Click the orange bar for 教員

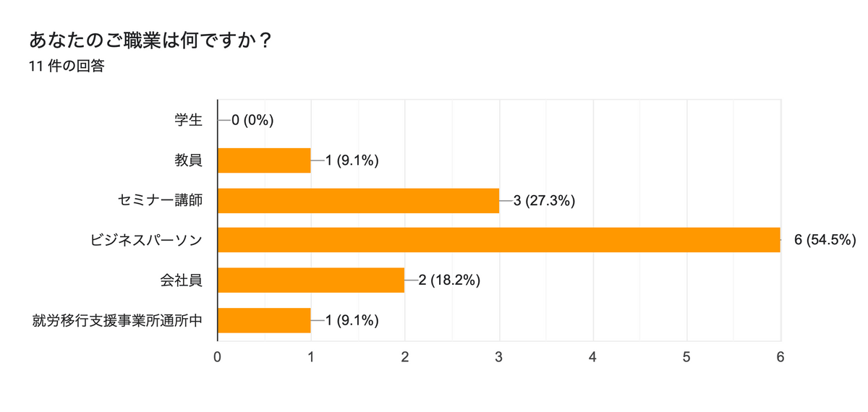tap(264, 160)
